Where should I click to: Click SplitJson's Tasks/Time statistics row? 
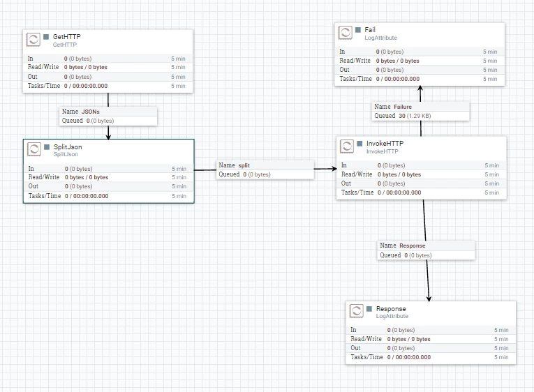point(109,196)
